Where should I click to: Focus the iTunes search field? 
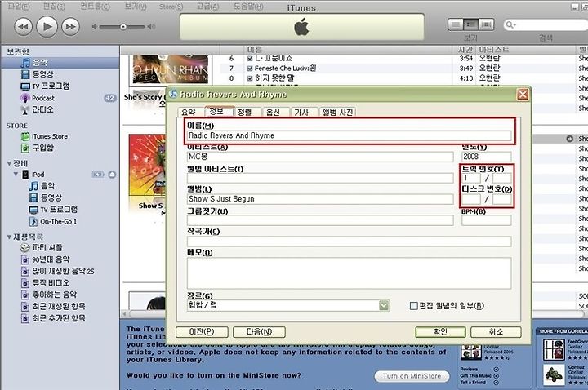tap(547, 25)
